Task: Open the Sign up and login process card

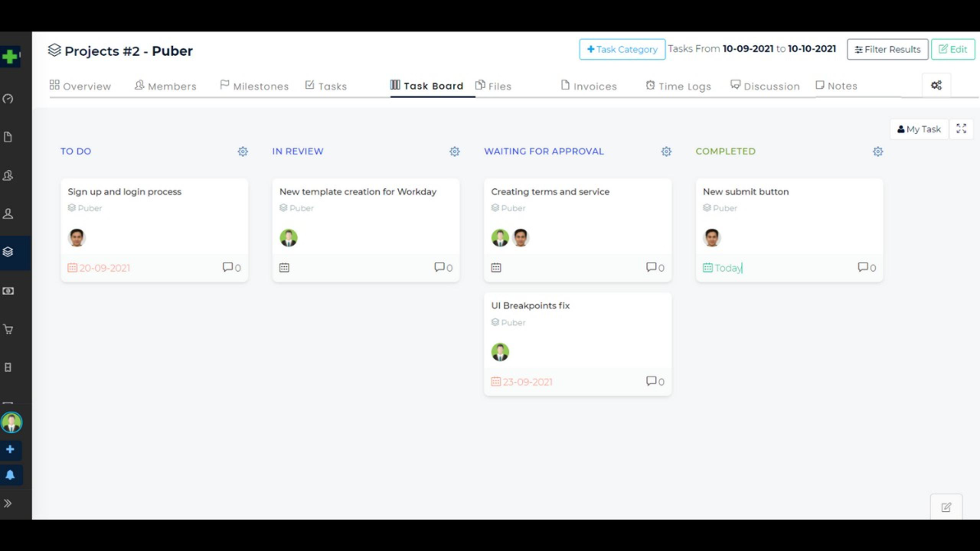Action: pos(125,192)
